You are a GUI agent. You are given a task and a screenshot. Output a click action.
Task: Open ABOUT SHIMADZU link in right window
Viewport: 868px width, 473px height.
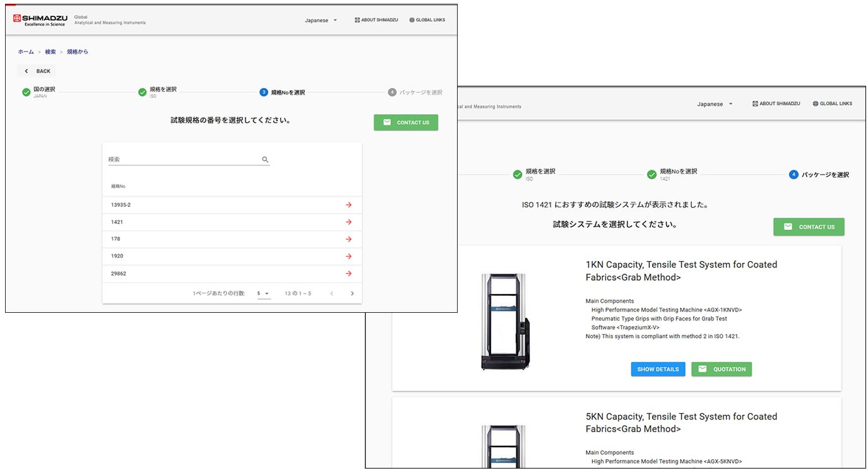(x=776, y=103)
